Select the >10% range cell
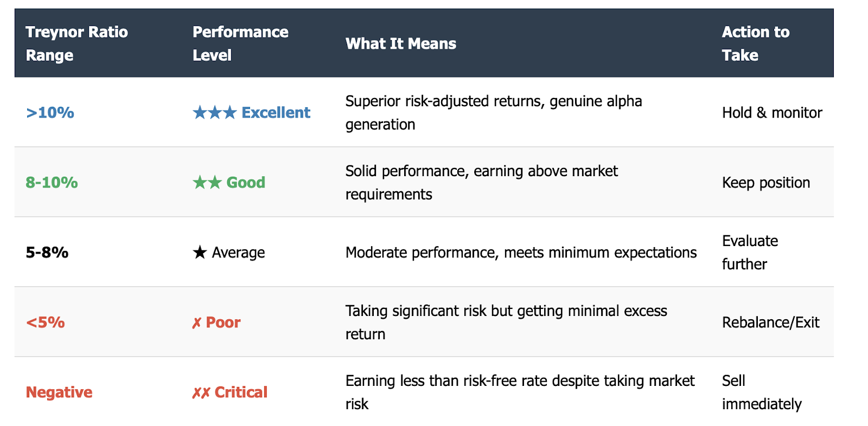Screen dimensions: 868x426 click(x=50, y=112)
